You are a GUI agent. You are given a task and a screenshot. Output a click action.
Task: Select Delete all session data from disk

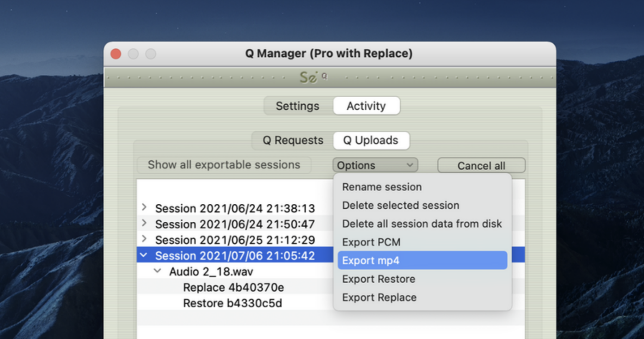tap(422, 224)
